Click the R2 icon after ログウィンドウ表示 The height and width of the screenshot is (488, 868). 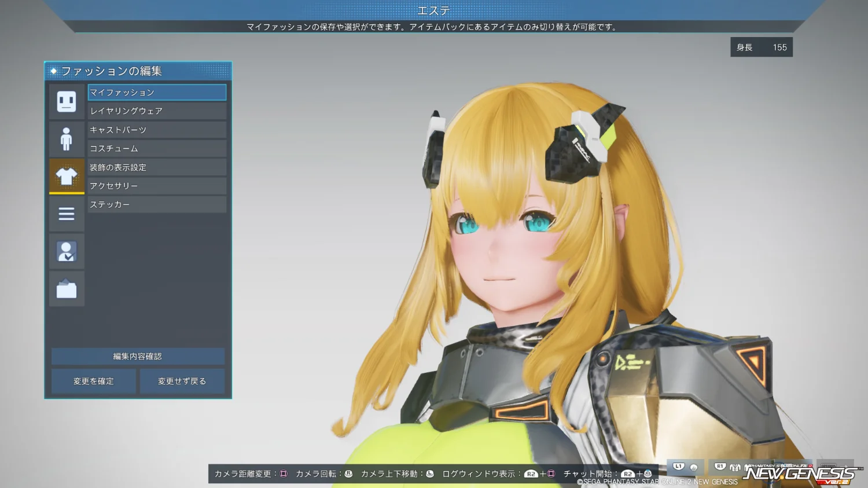[x=531, y=474]
